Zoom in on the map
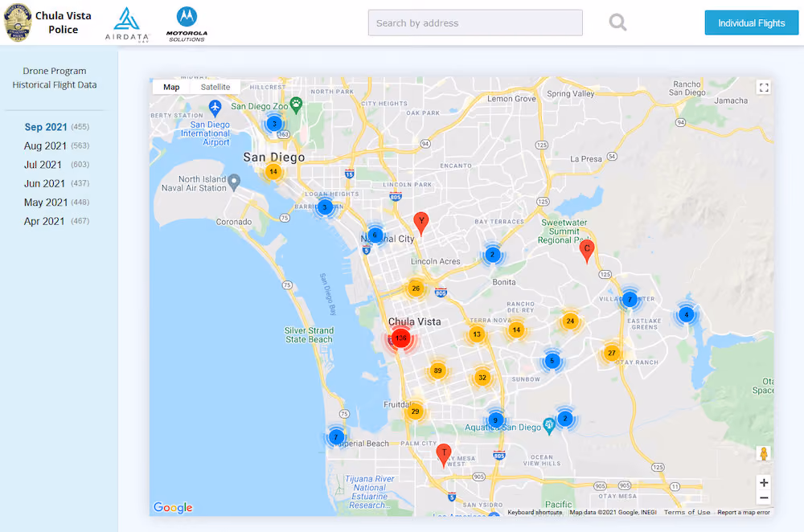This screenshot has width=804, height=532. [764, 483]
